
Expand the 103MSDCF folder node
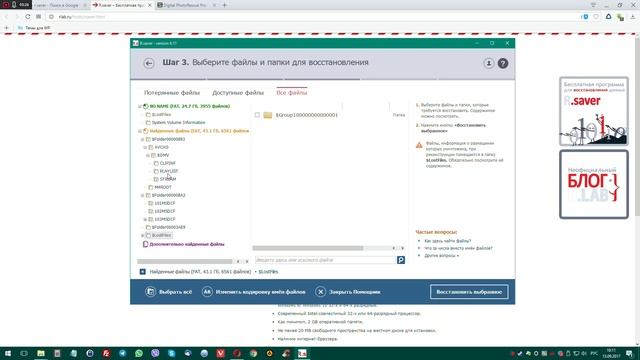(145, 220)
